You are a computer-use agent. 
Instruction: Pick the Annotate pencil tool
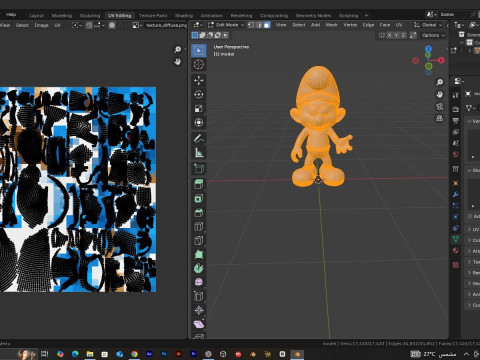point(199,138)
